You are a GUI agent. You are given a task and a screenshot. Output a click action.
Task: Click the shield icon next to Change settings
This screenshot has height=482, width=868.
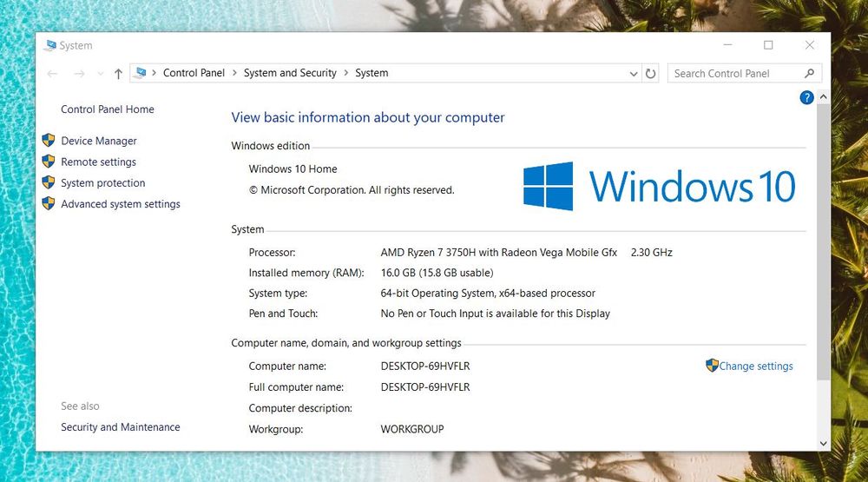pyautogui.click(x=712, y=365)
